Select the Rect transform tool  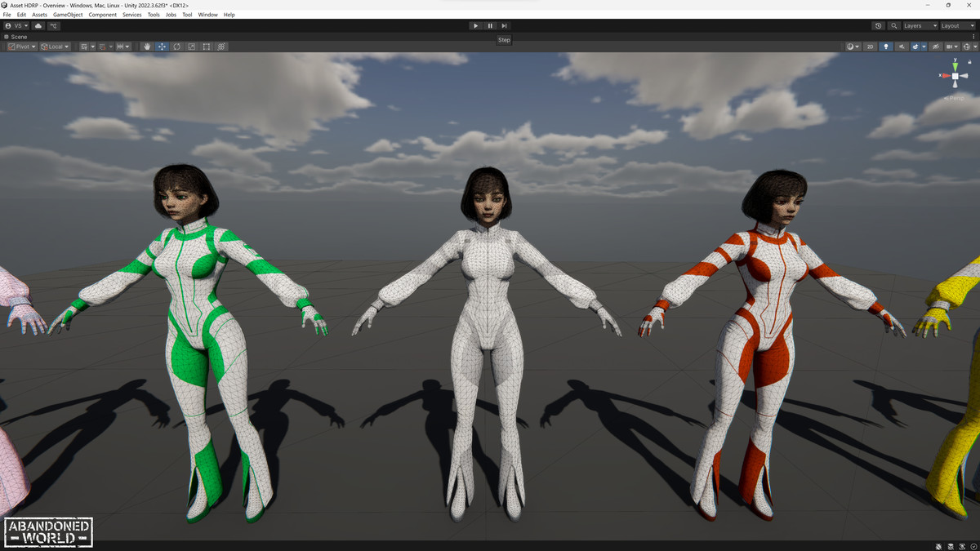pyautogui.click(x=207, y=47)
